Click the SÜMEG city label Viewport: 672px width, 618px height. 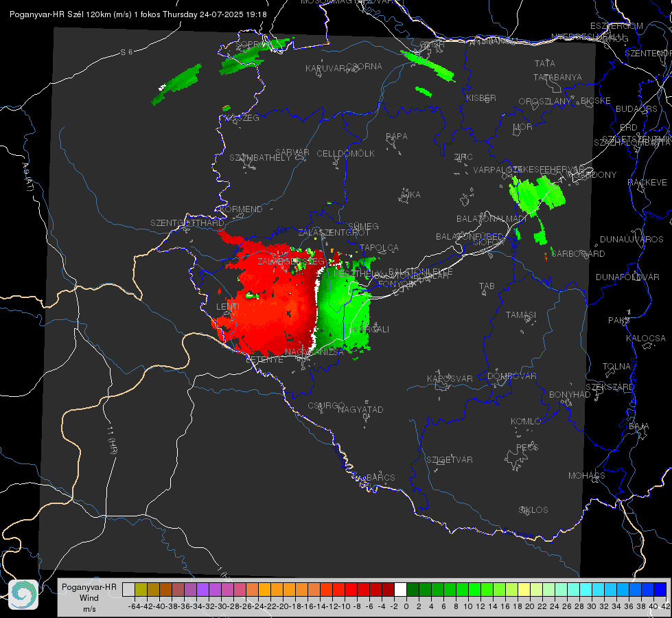363,226
